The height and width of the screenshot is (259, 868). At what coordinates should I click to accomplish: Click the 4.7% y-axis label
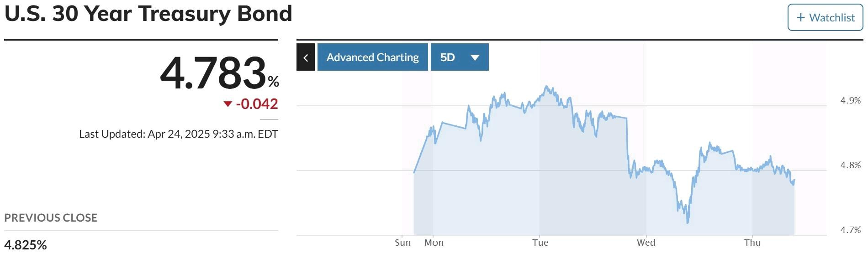pos(851,230)
